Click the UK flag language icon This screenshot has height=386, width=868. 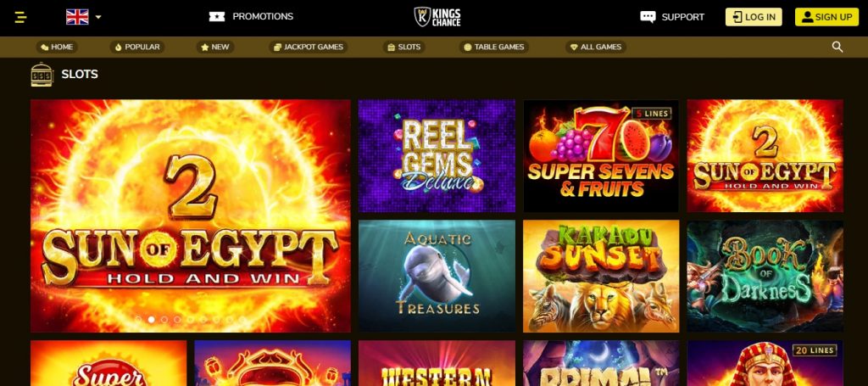pos(77,17)
